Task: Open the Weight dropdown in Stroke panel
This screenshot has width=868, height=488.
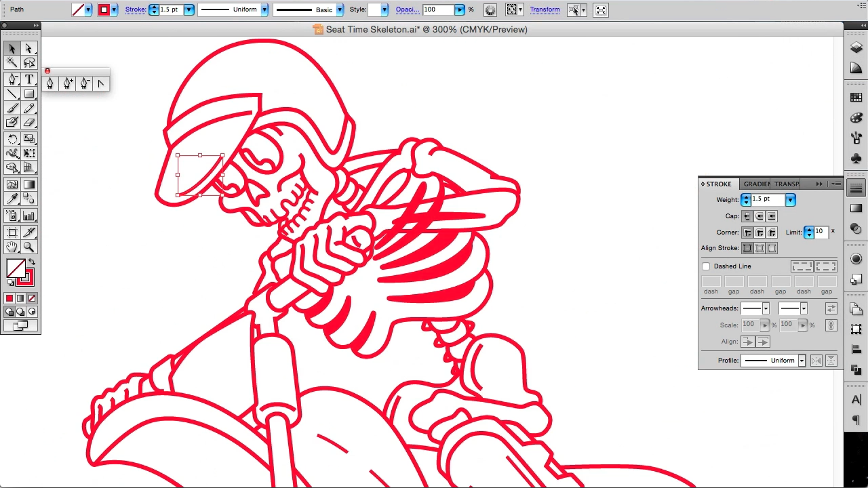Action: (790, 200)
